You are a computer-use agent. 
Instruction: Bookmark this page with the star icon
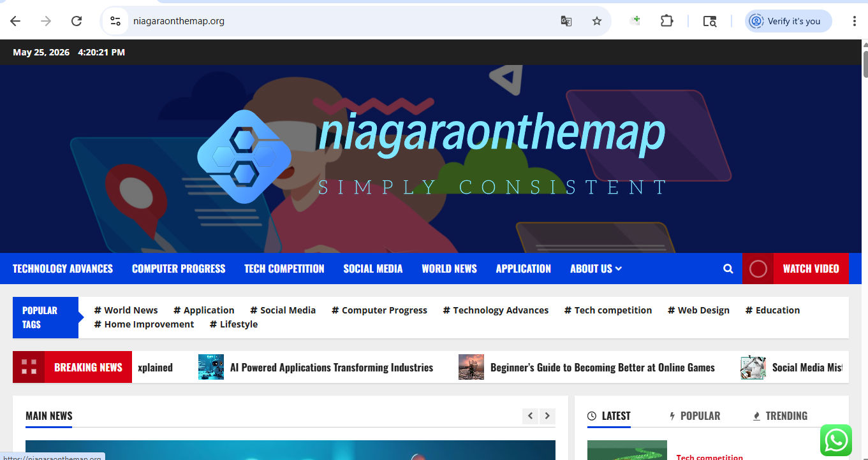coord(597,21)
